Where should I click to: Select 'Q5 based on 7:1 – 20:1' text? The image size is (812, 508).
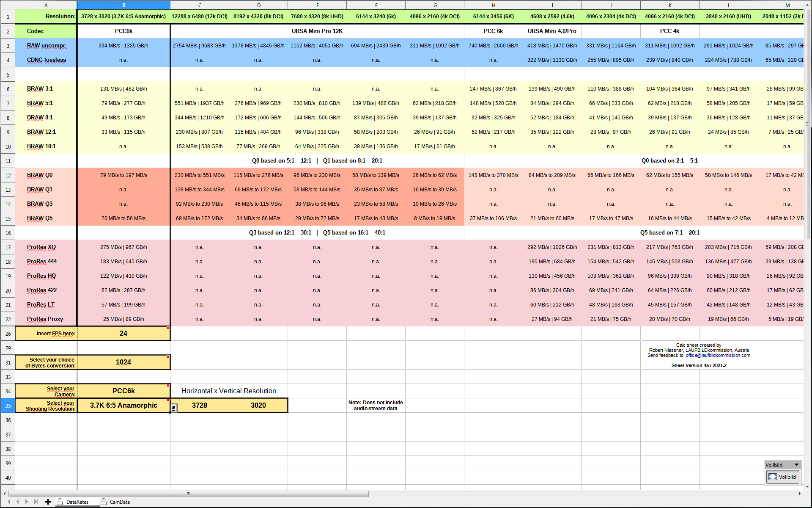tap(670, 233)
